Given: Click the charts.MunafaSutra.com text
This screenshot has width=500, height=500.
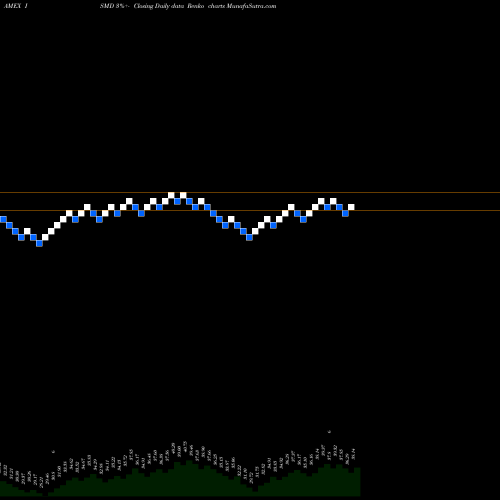Looking at the screenshot, I should [242, 6].
